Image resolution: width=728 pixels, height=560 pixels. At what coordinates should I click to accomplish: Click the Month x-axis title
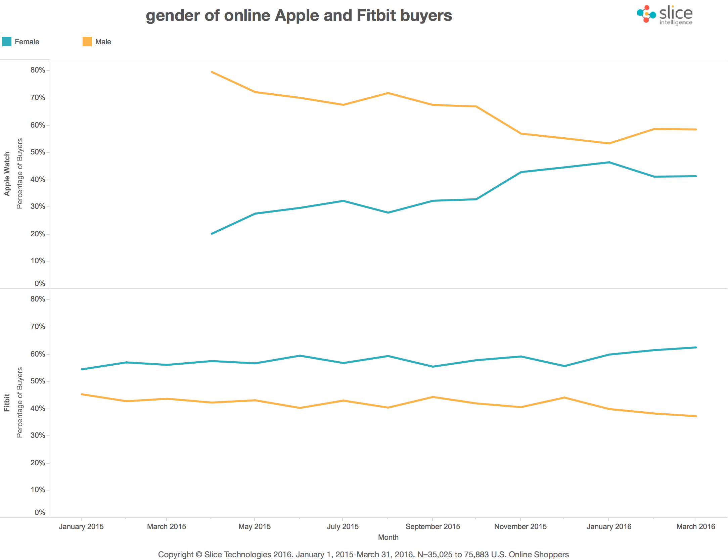[388, 537]
